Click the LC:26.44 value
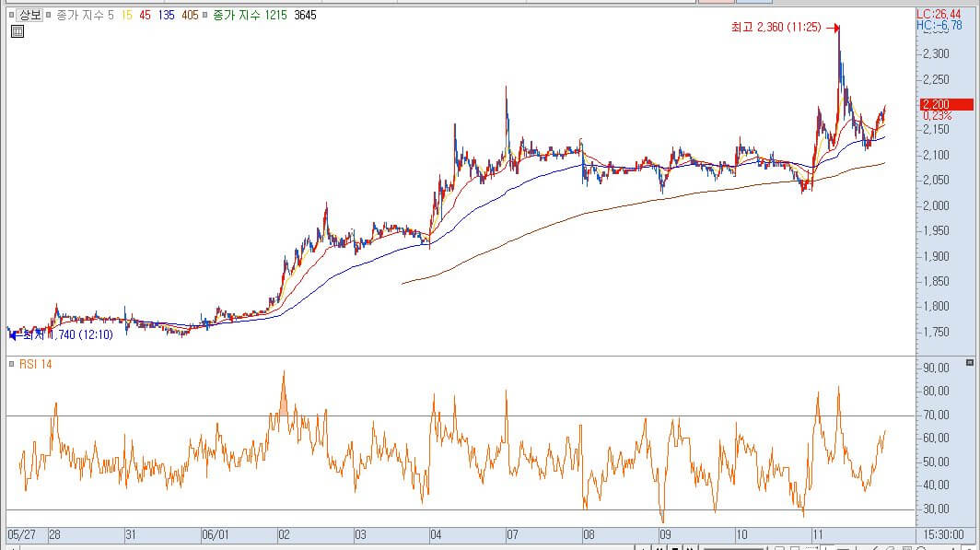Viewport: 980px width, 550px height. 939,15
